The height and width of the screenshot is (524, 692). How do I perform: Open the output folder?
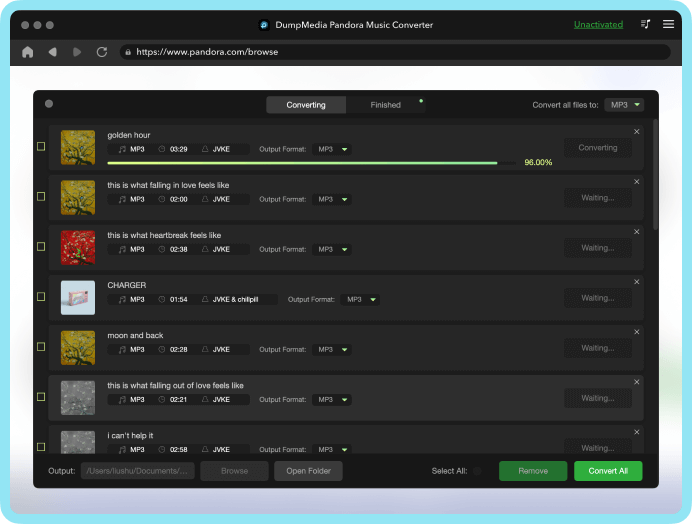[x=308, y=471]
